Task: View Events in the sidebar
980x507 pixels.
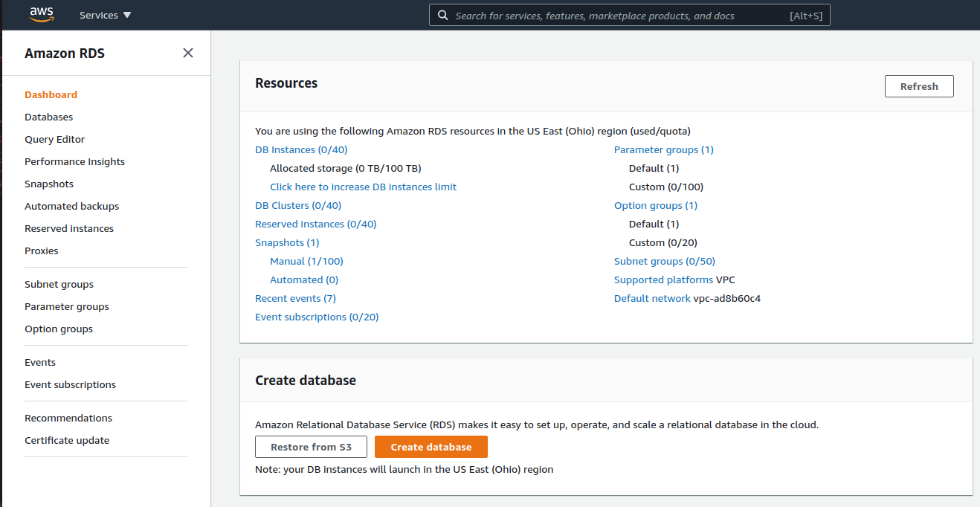Action: pos(40,362)
